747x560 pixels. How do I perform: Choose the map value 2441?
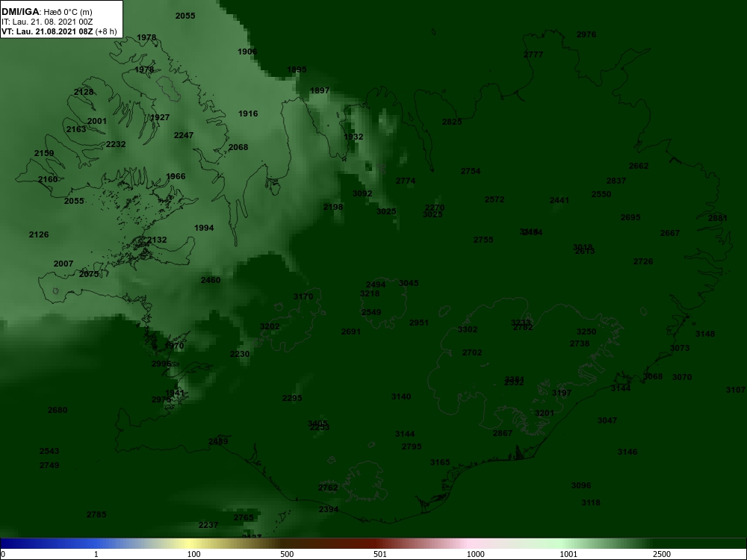[560, 200]
